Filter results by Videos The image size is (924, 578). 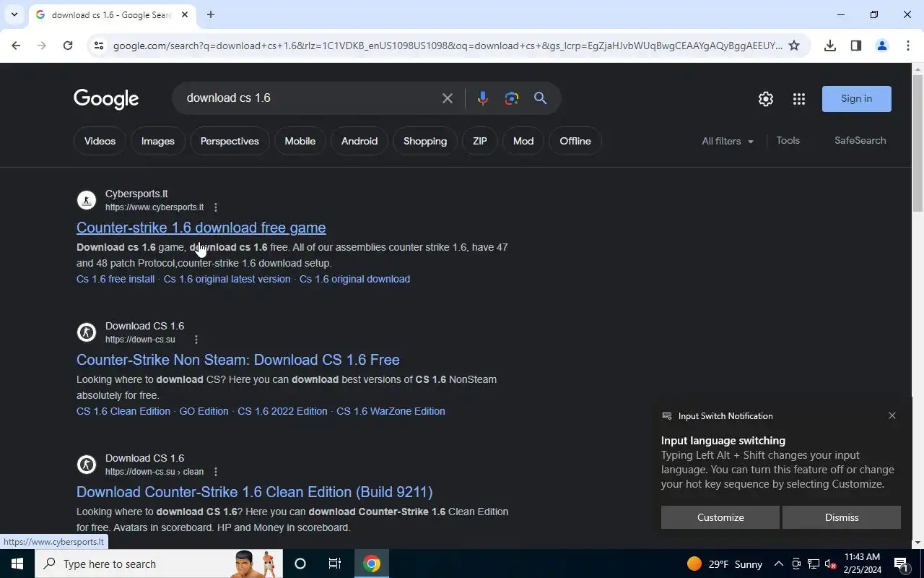[x=100, y=141]
